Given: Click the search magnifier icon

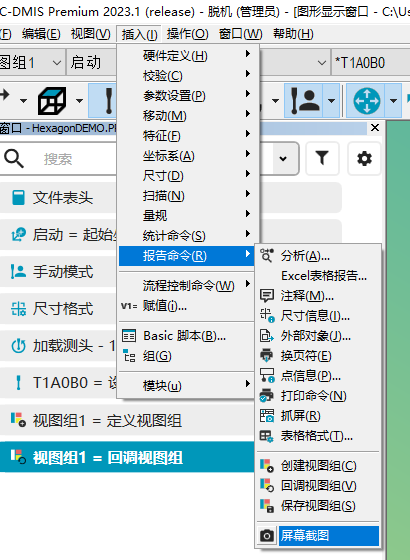Looking at the screenshot, I should [x=14, y=159].
